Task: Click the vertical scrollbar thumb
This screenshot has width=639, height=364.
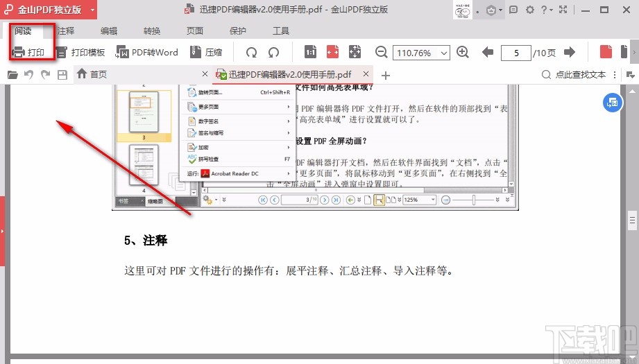Action: 633,220
